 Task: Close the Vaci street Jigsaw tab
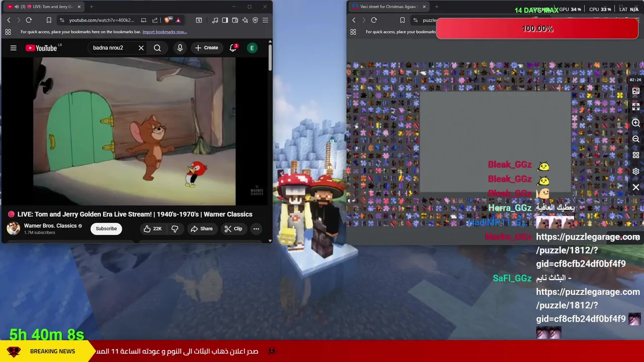tap(424, 7)
